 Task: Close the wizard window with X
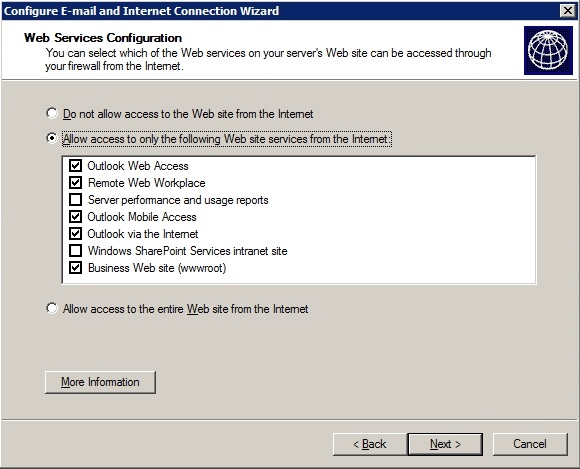click(567, 11)
